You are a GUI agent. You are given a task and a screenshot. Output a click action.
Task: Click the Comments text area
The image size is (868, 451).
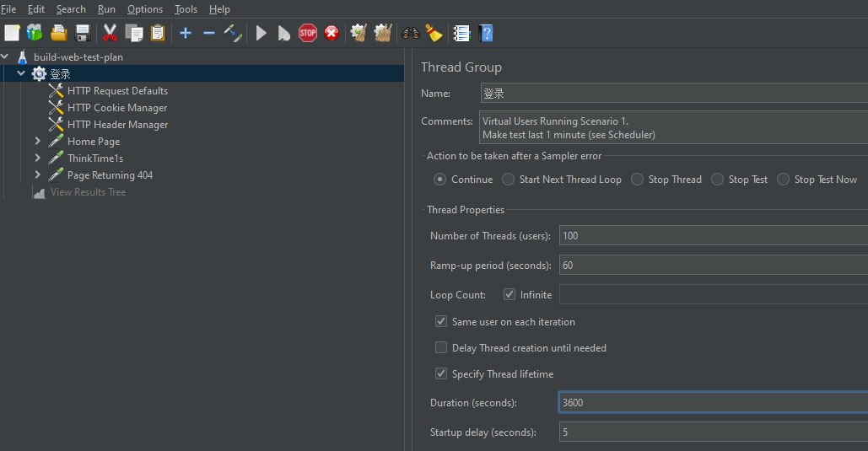(x=673, y=128)
